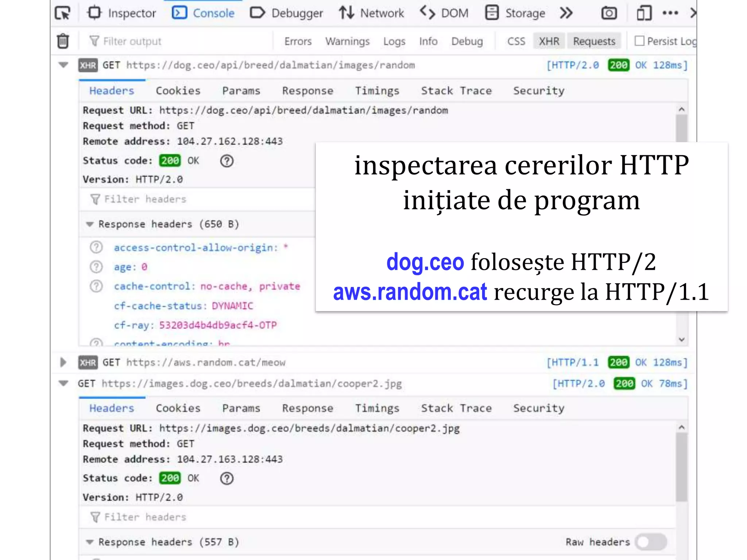Click the first headers panel scrollbar thumb
Image resolution: width=747 pixels, height=560 pixels.
681,128
